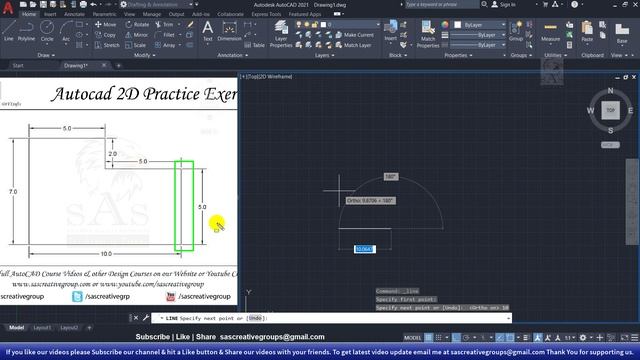Select the Dimension tool
Screen dimensions: 640x360
pos(229,31)
